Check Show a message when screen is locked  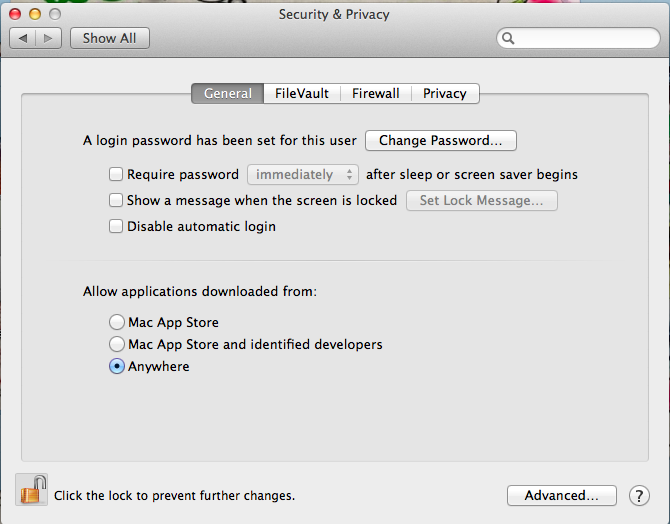pyautogui.click(x=116, y=200)
